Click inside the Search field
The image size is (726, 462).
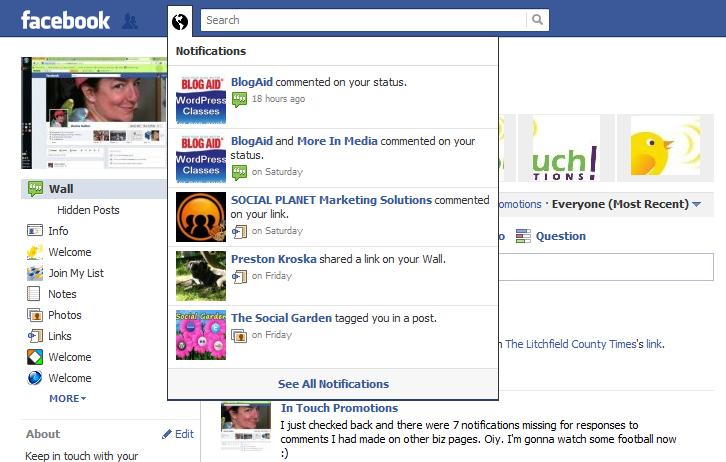click(363, 20)
